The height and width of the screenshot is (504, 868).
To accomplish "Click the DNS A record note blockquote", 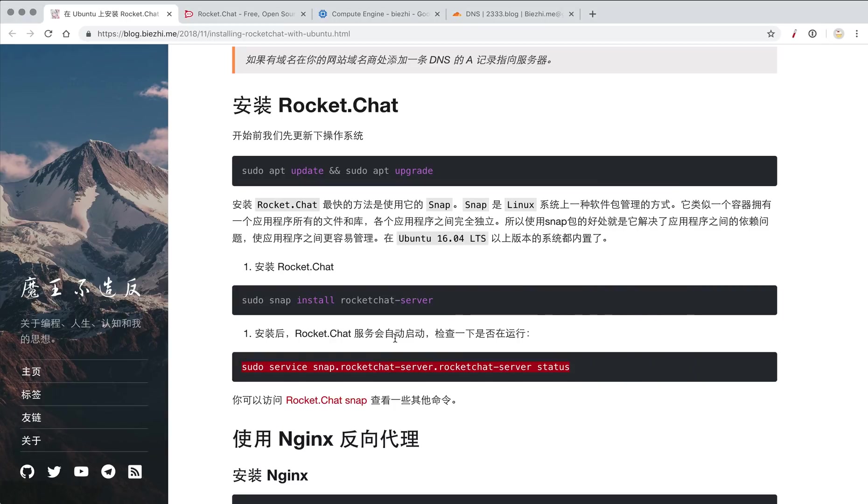I will (504, 60).
